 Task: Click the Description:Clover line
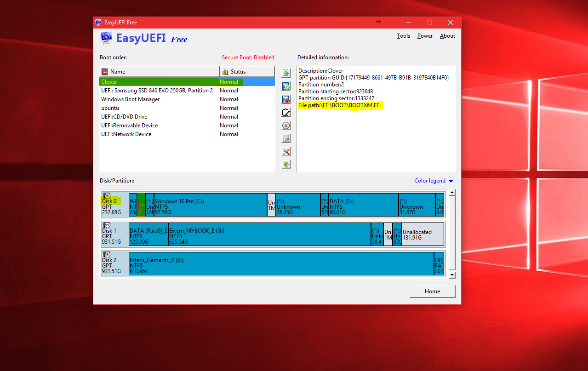click(321, 71)
